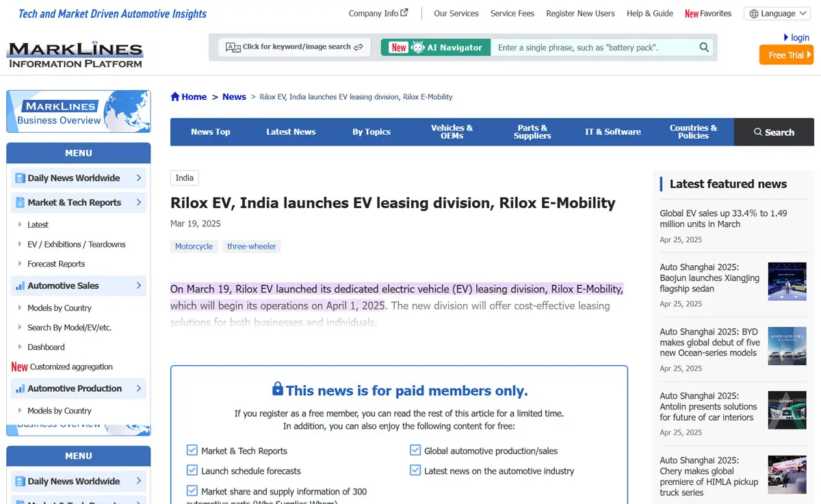Switch to the Latest News tab
This screenshot has width=821, height=504.
pyautogui.click(x=291, y=132)
